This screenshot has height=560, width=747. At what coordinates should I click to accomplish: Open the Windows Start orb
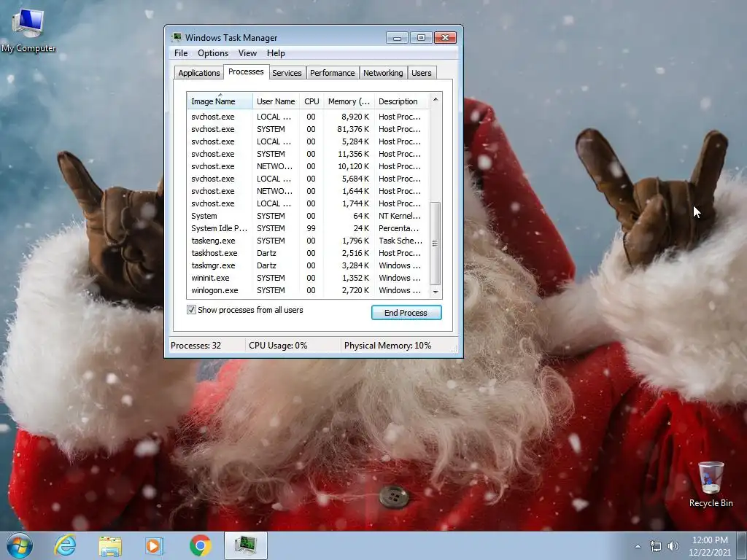20,545
